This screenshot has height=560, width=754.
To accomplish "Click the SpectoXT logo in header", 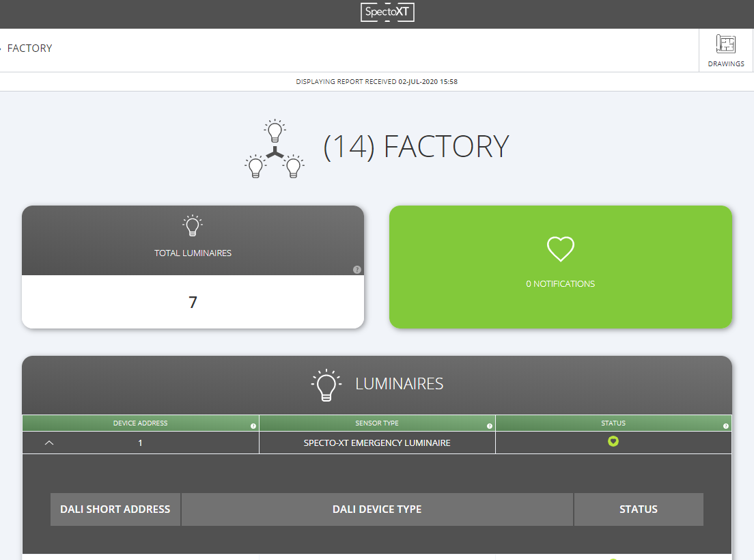I will coord(387,12).
